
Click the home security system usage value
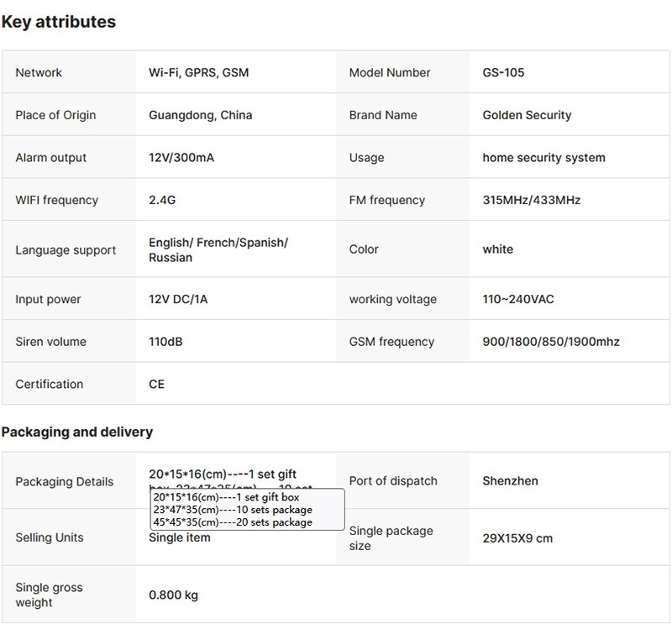pos(543,158)
